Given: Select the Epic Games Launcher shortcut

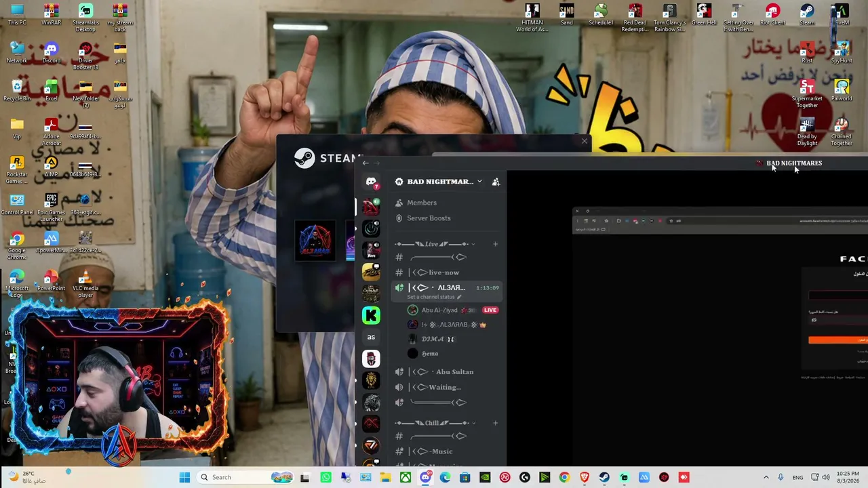Looking at the screenshot, I should (51, 207).
